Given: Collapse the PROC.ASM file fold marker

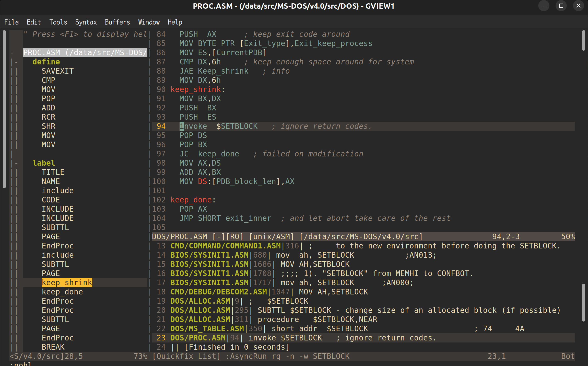Looking at the screenshot, I should [x=12, y=53].
